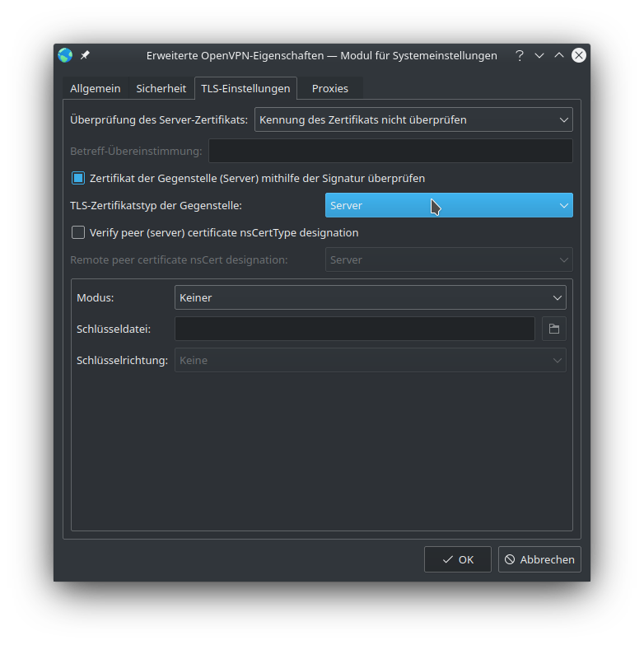
Task: Expand the Modus dropdown showing Keiner
Action: point(370,297)
